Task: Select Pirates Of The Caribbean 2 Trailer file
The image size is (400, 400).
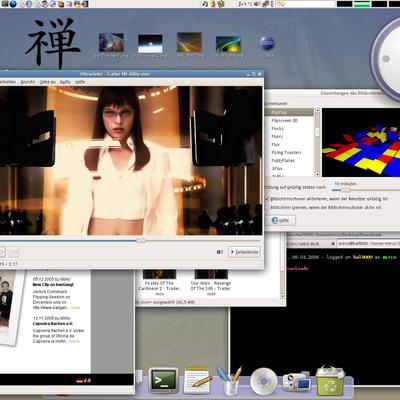Action: [160, 282]
